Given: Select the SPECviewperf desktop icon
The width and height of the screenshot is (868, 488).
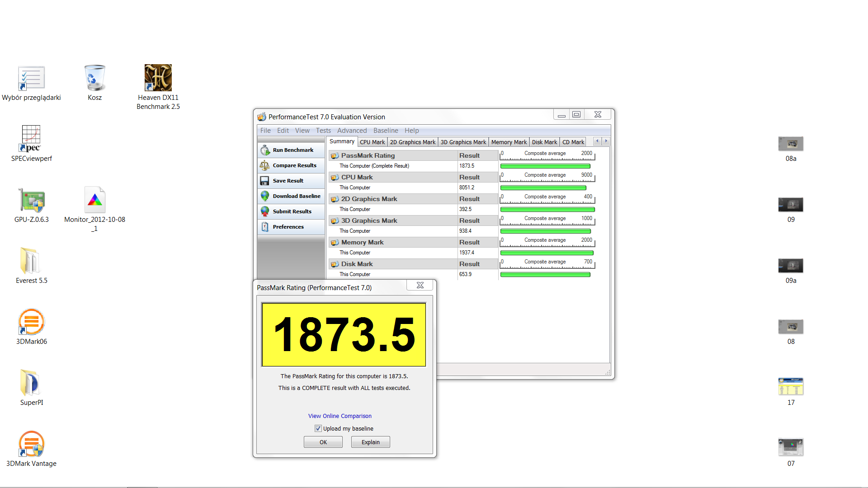Looking at the screenshot, I should coord(31,139).
